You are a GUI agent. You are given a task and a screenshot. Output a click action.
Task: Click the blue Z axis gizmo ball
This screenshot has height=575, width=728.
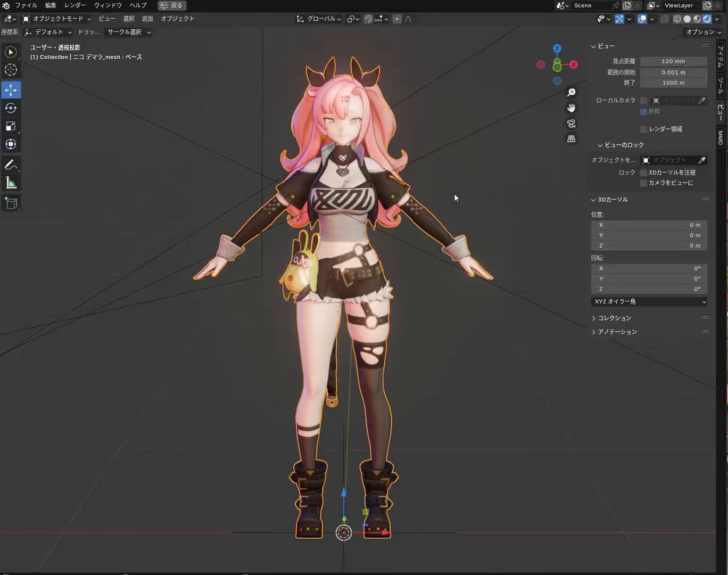pyautogui.click(x=557, y=48)
